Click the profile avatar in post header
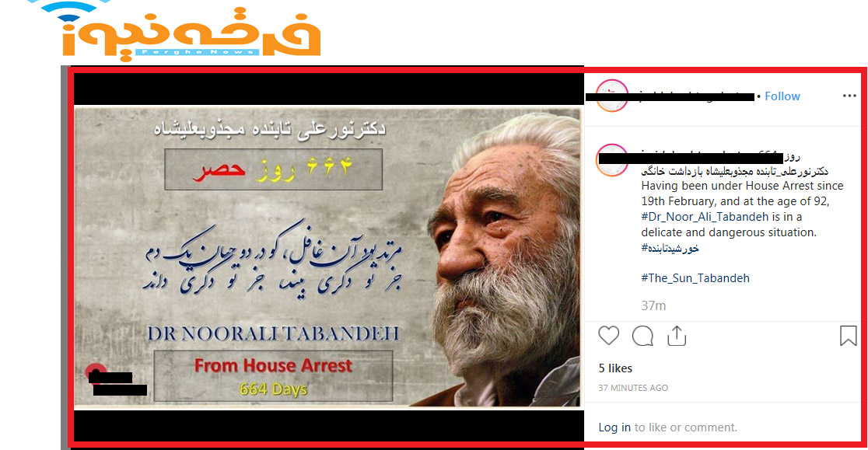 611,96
